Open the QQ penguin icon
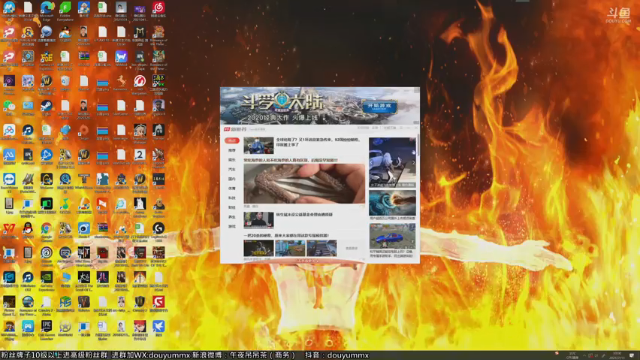640x360 pixels. [28, 228]
